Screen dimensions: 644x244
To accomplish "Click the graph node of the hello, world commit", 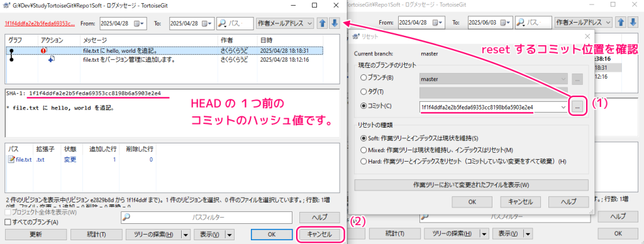I will coord(11,50).
